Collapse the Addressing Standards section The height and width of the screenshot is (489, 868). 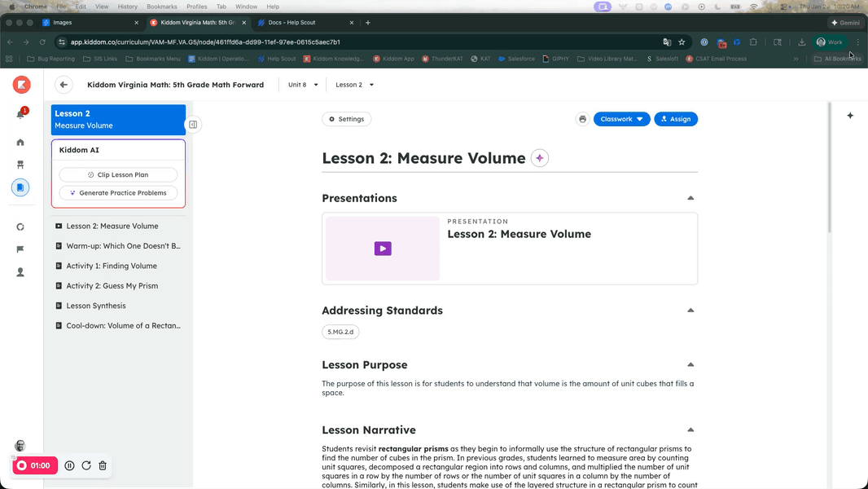tap(690, 311)
